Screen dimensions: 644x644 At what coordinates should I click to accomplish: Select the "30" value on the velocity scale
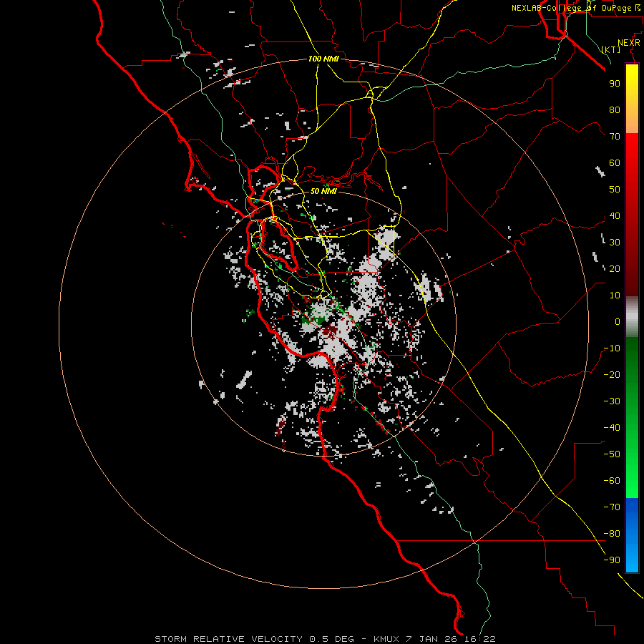coord(615,243)
